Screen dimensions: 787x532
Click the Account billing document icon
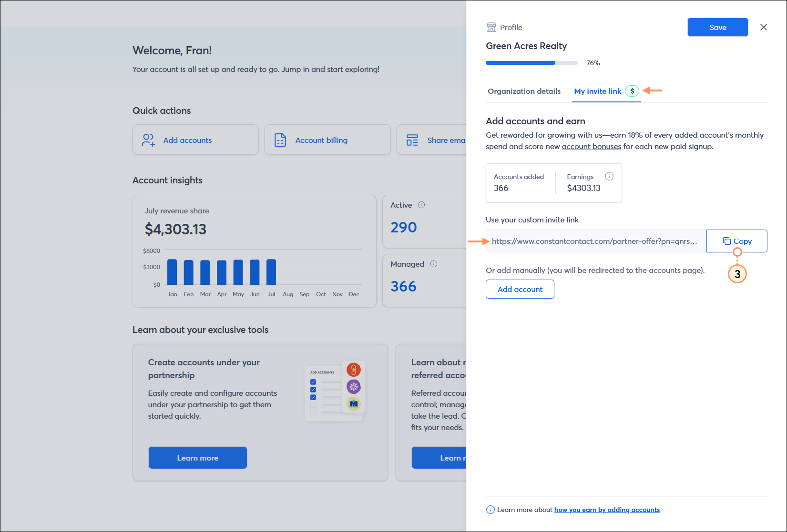(x=280, y=140)
